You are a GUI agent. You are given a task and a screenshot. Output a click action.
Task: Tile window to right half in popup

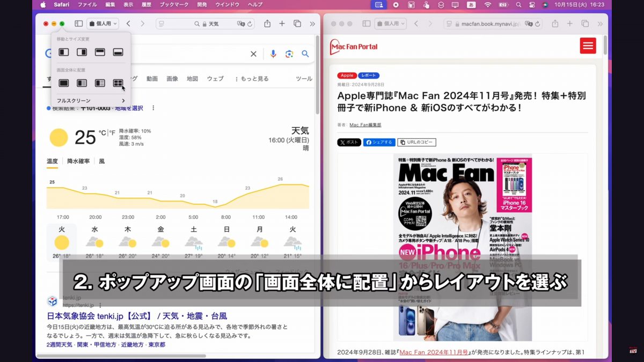82,52
